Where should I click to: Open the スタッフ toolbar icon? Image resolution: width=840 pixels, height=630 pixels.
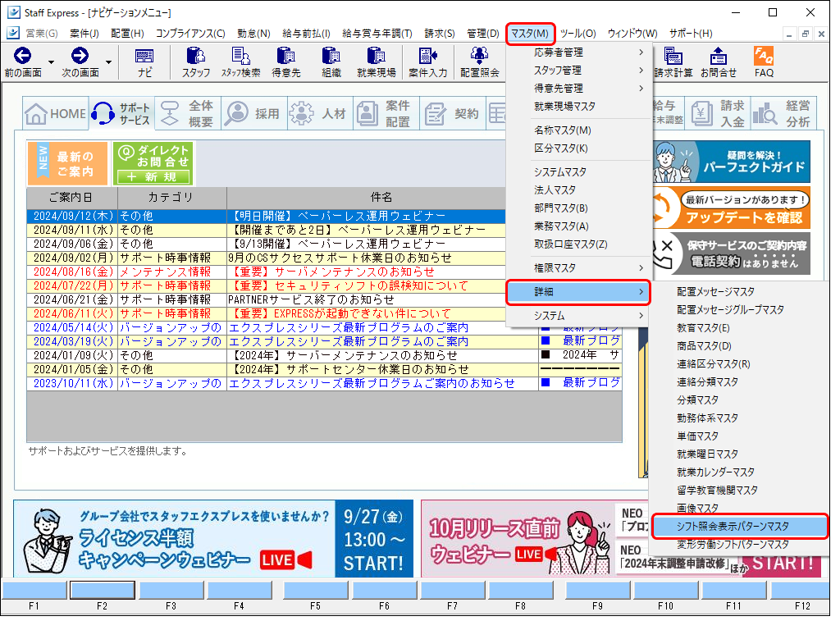pos(195,62)
